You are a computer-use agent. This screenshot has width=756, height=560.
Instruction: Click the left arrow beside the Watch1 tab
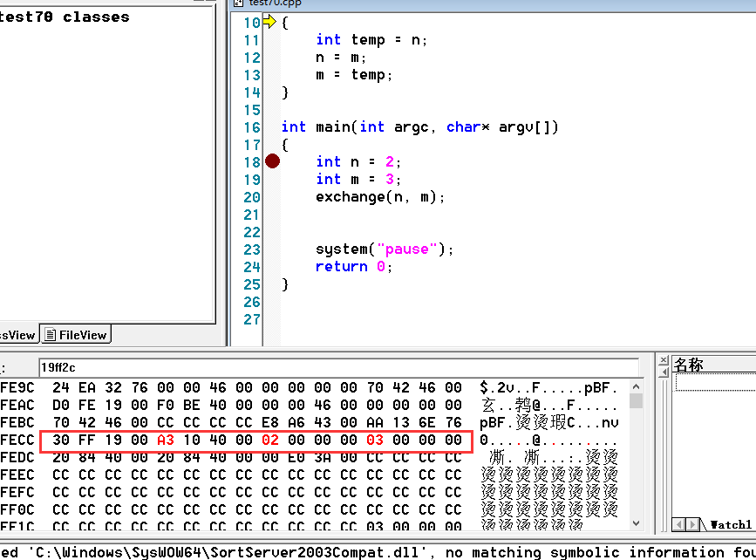point(679,523)
